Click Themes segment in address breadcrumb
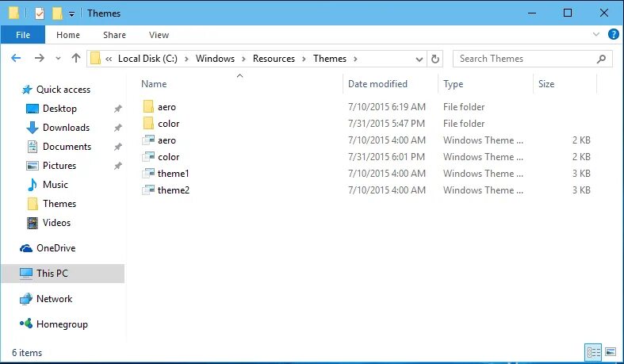 [x=330, y=59]
